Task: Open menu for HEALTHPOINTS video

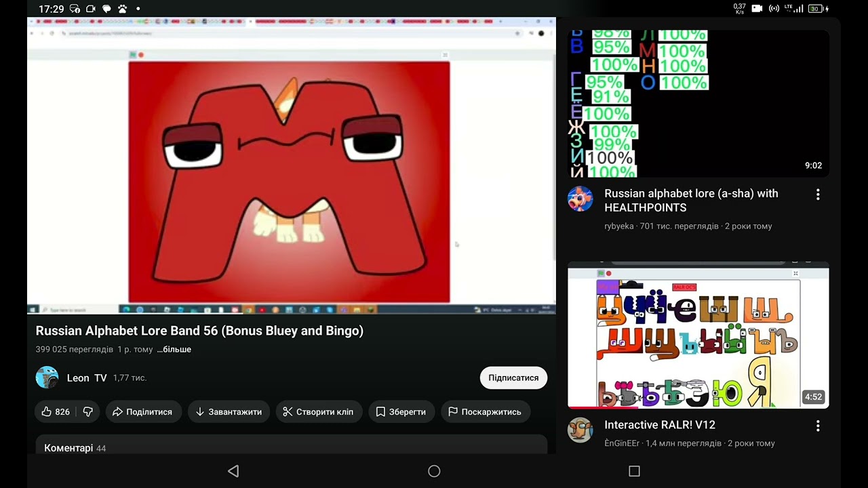Action: 818,195
